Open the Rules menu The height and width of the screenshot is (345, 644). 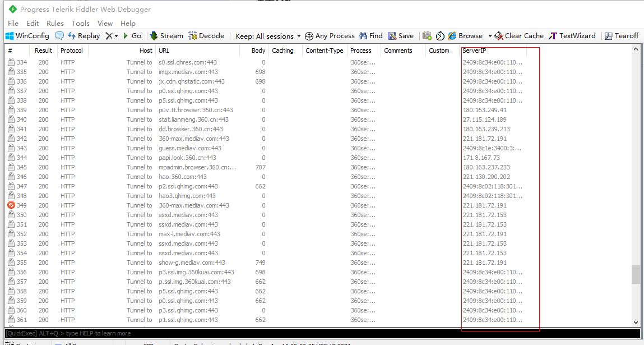pyautogui.click(x=55, y=24)
